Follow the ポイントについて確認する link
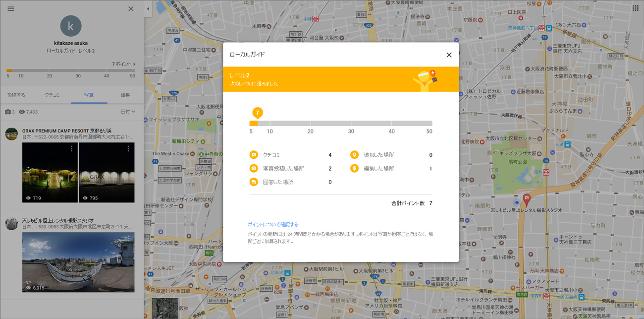 pos(273,225)
